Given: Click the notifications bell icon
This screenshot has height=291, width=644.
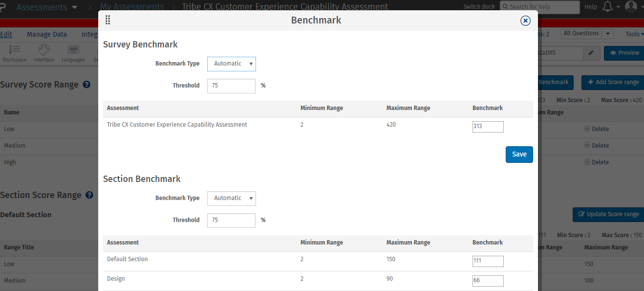Looking at the screenshot, I should click(x=608, y=7).
